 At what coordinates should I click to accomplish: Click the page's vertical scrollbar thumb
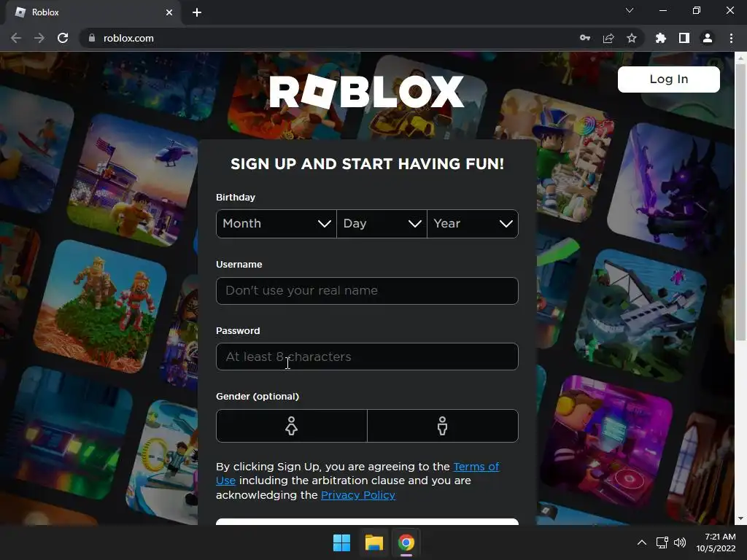click(740, 202)
